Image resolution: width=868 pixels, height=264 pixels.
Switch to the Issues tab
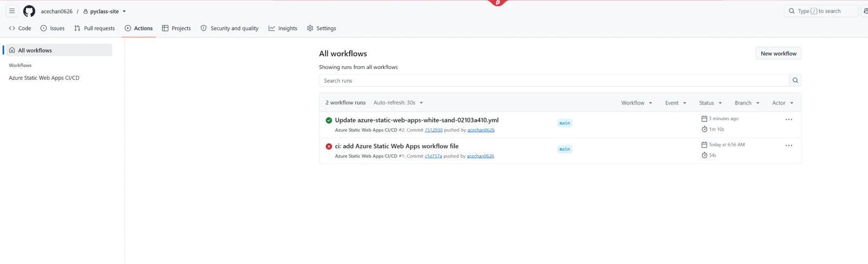[53, 28]
